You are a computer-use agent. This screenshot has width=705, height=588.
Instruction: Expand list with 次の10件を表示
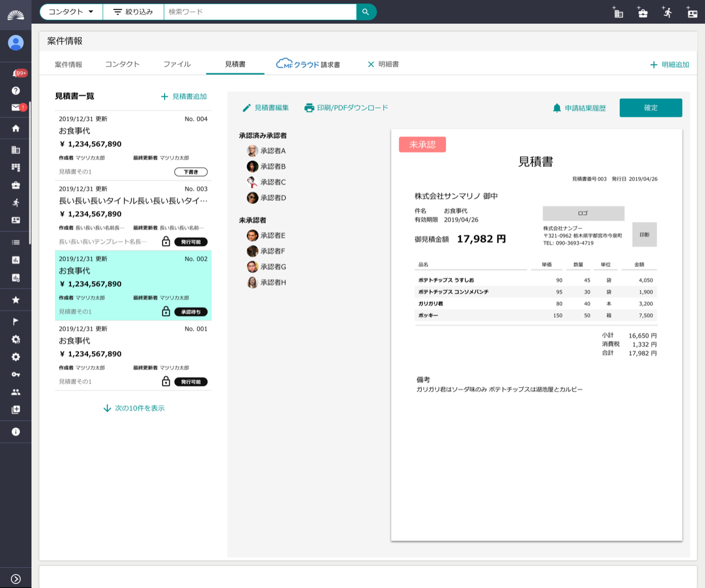click(x=134, y=408)
